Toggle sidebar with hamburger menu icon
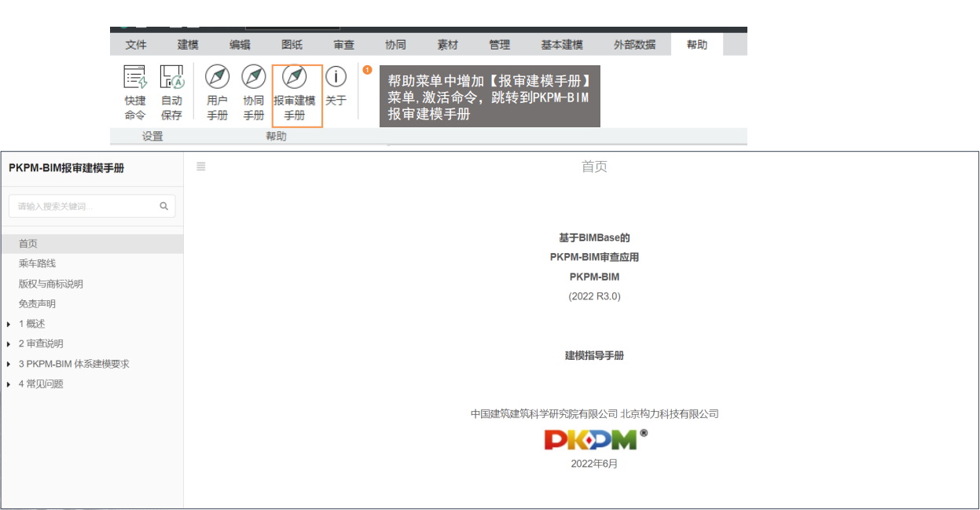This screenshot has height=510, width=980. click(x=201, y=167)
